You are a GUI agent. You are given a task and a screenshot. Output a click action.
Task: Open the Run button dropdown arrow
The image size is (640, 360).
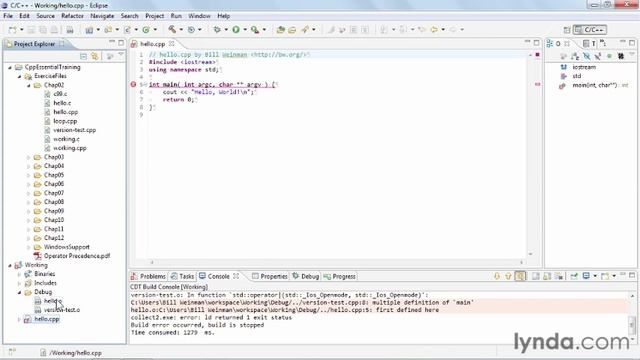[244, 29]
